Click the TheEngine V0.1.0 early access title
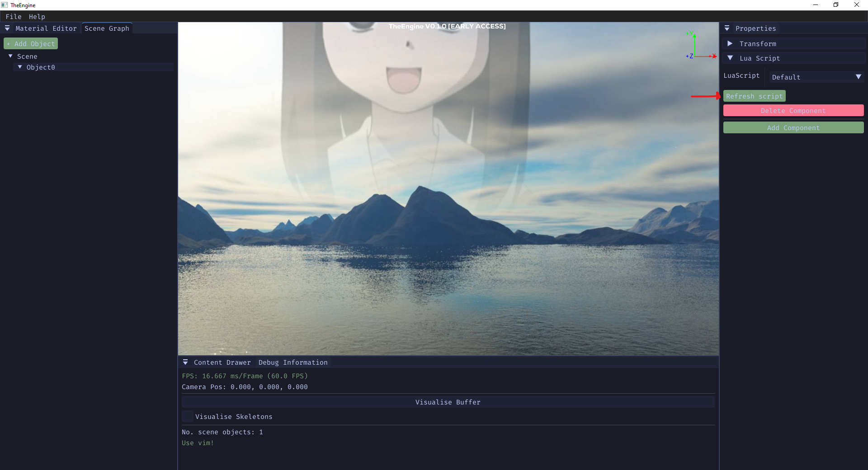This screenshot has width=868, height=470. click(x=447, y=26)
